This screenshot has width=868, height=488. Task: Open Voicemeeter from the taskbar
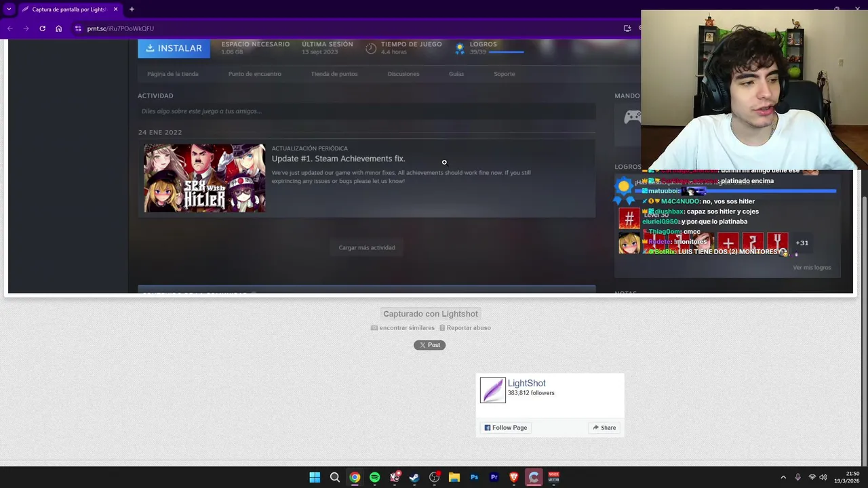(x=553, y=477)
